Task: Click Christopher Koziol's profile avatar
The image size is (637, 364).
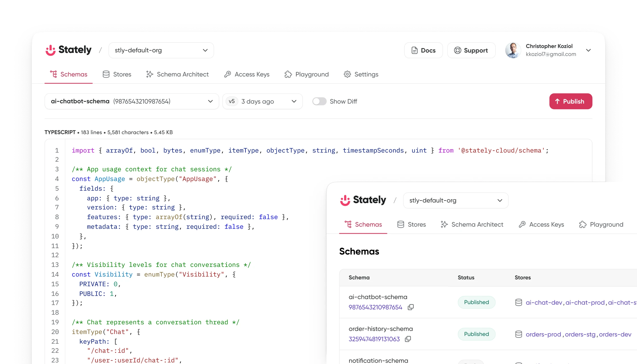Action: click(x=513, y=50)
